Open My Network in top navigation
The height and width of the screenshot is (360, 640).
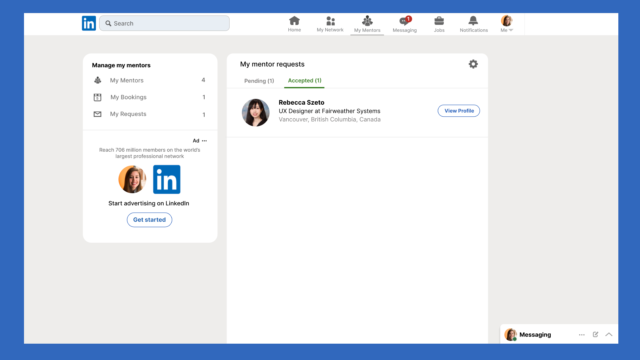point(330,24)
